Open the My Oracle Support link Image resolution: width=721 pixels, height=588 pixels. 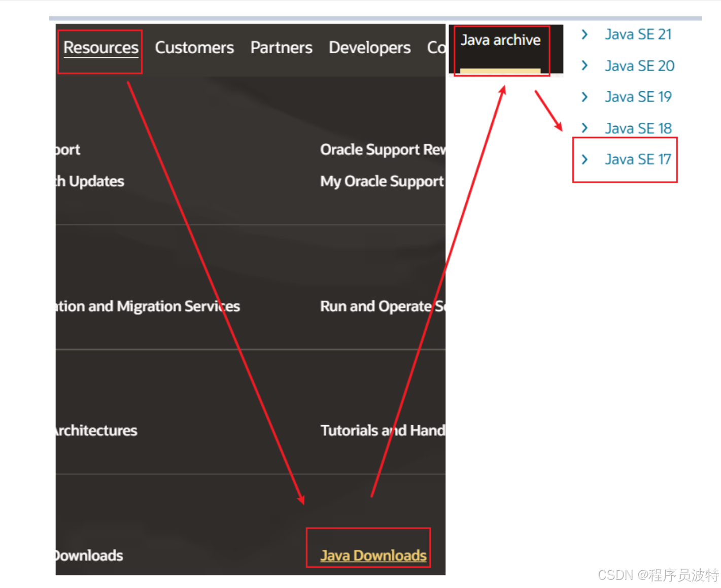point(382,182)
